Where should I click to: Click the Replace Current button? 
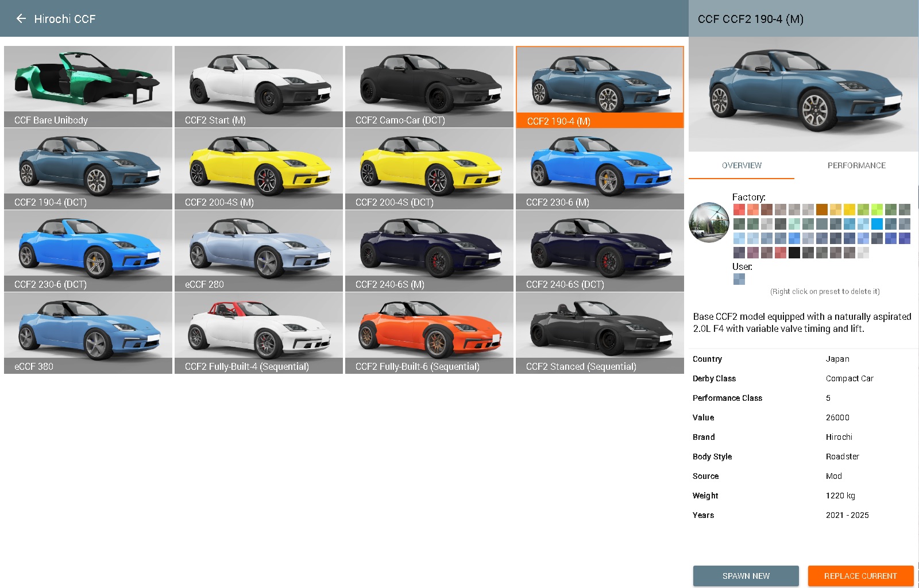click(860, 576)
